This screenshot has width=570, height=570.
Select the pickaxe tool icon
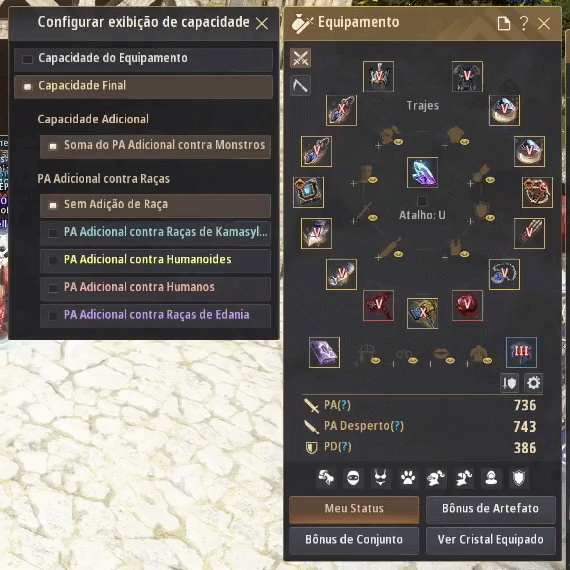[x=300, y=85]
